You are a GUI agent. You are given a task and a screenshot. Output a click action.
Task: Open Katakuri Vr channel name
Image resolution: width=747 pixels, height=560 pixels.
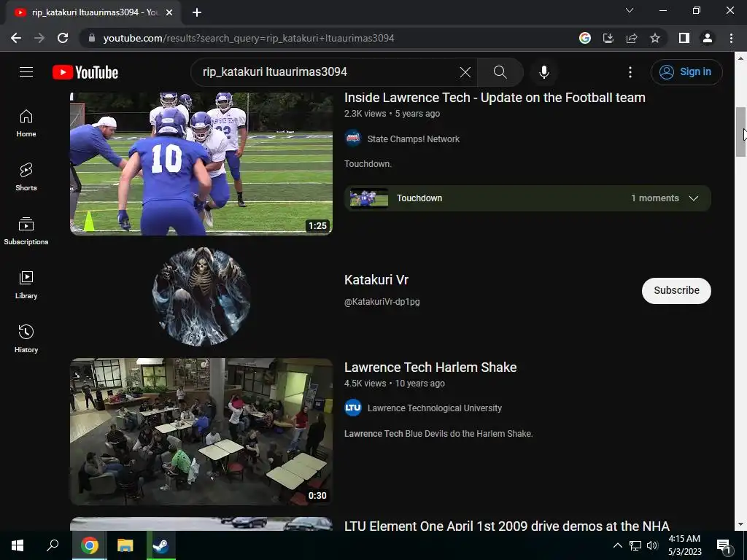point(376,279)
